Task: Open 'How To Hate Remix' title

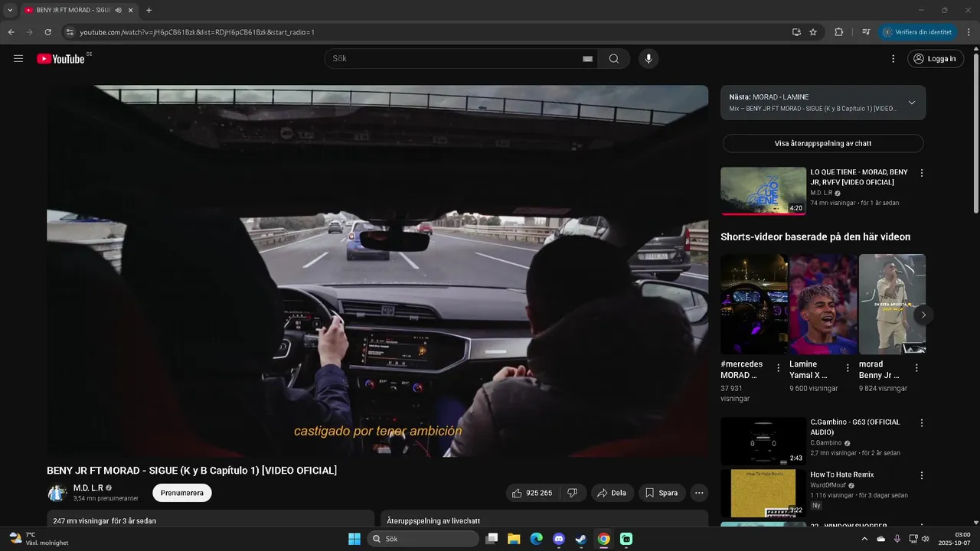Action: coord(842,475)
